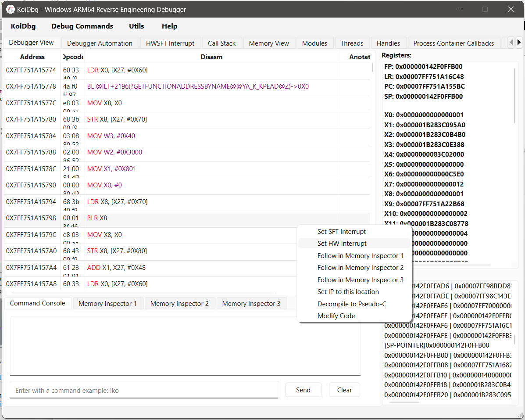This screenshot has height=420, width=525.
Task: Select the MOV W3, #0X40 instruction
Action: (187, 136)
